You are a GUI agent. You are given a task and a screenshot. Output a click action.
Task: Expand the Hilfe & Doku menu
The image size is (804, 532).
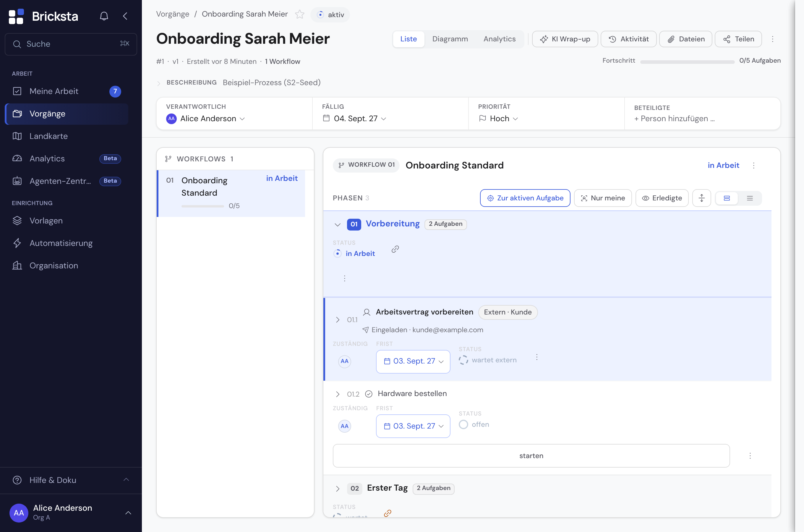coord(71,480)
